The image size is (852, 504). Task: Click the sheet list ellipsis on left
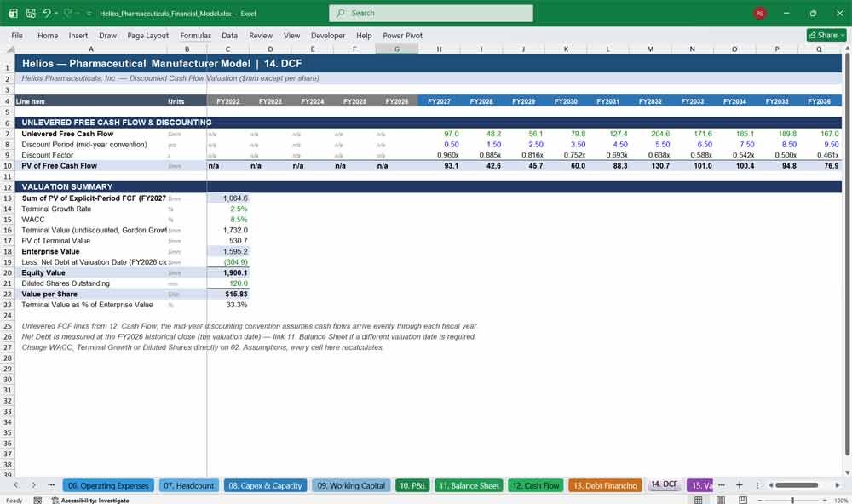pyautogui.click(x=51, y=485)
